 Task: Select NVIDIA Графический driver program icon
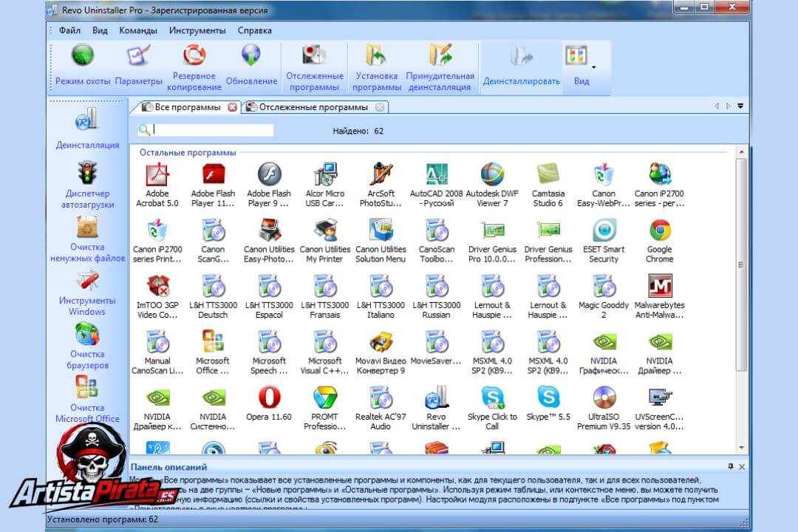coord(604,352)
